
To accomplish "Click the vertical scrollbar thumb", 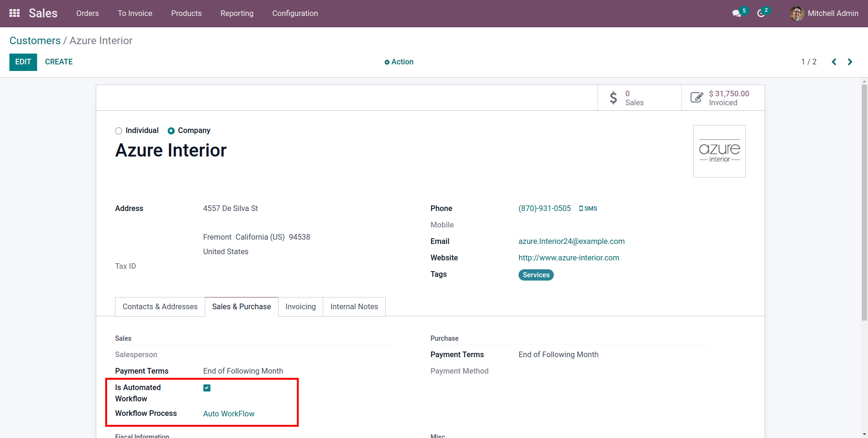I will pyautogui.click(x=864, y=203).
